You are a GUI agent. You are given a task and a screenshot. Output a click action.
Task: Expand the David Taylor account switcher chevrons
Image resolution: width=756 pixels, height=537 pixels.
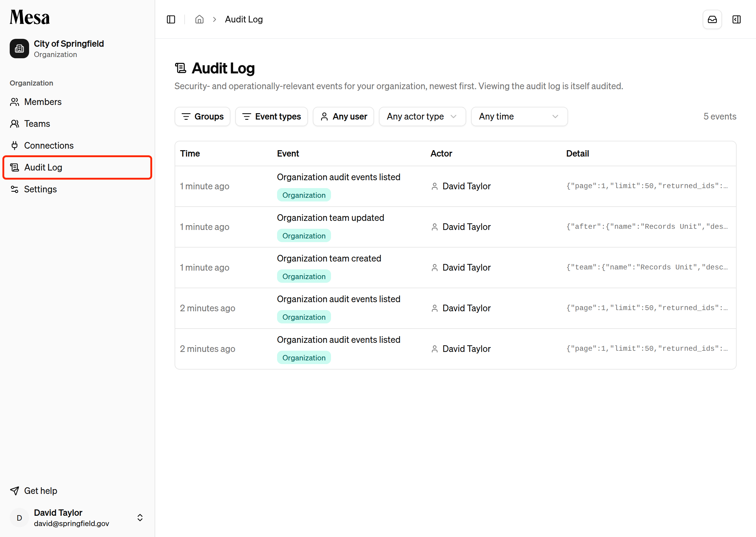(140, 518)
